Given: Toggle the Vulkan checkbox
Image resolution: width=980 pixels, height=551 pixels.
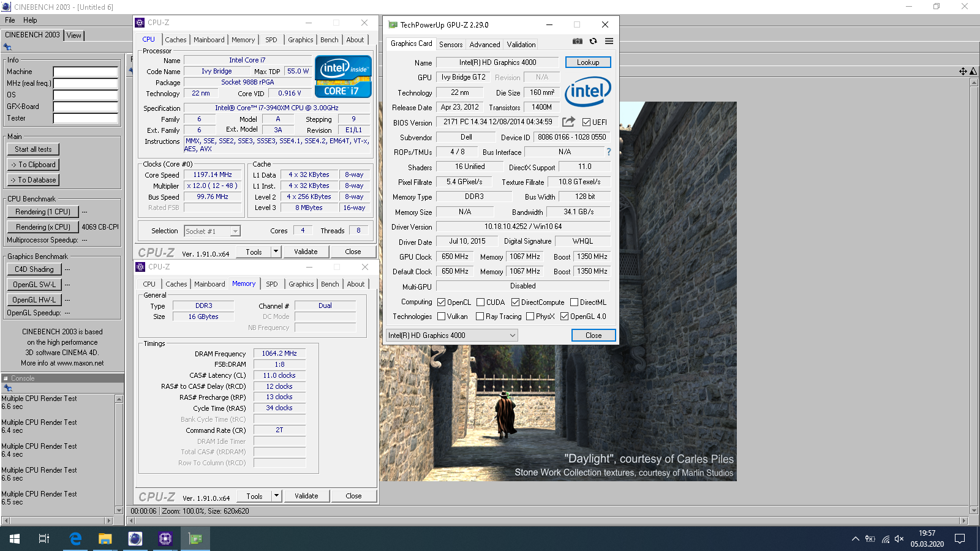Looking at the screenshot, I should coord(441,316).
